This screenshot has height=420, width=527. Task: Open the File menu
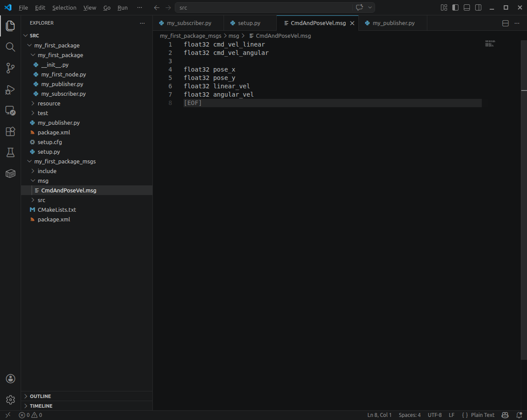point(23,7)
